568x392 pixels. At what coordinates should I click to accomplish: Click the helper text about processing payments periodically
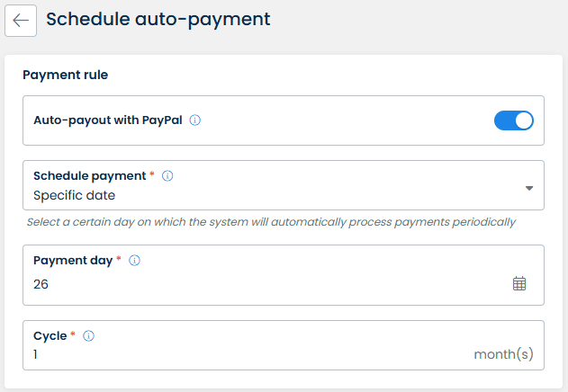(x=271, y=222)
